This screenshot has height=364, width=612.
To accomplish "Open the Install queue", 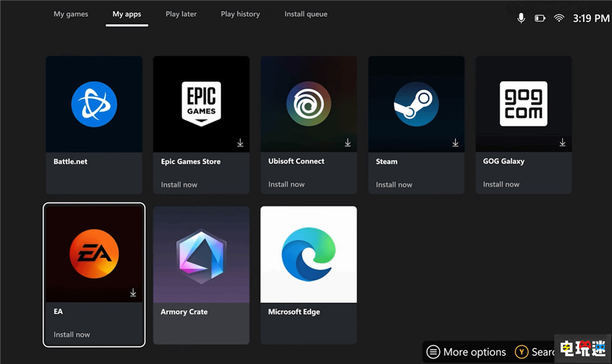I will (x=305, y=13).
